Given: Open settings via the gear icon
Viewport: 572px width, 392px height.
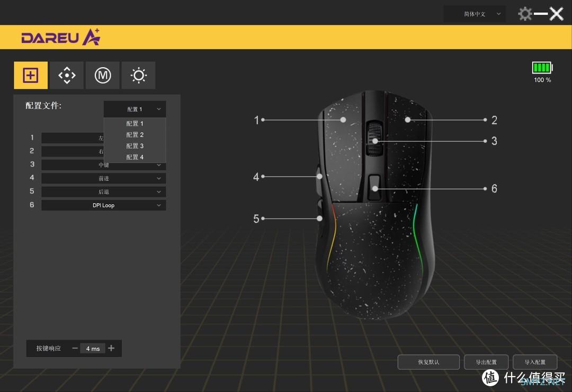Looking at the screenshot, I should click(x=525, y=14).
